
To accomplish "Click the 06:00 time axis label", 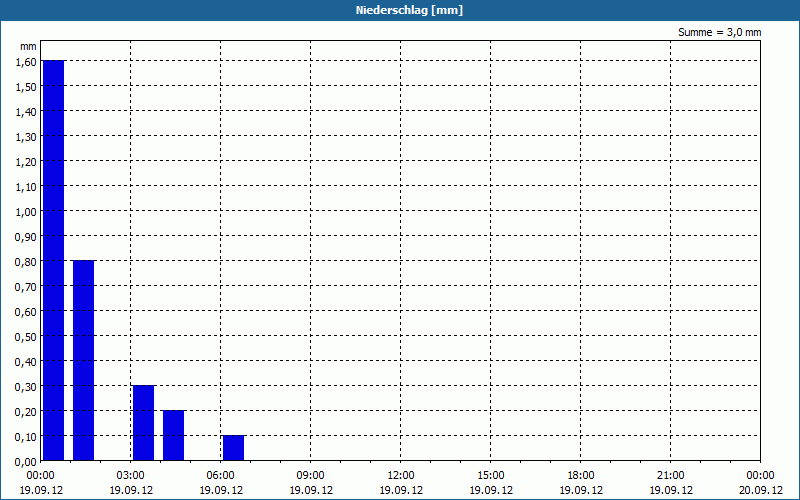I will point(220,476).
